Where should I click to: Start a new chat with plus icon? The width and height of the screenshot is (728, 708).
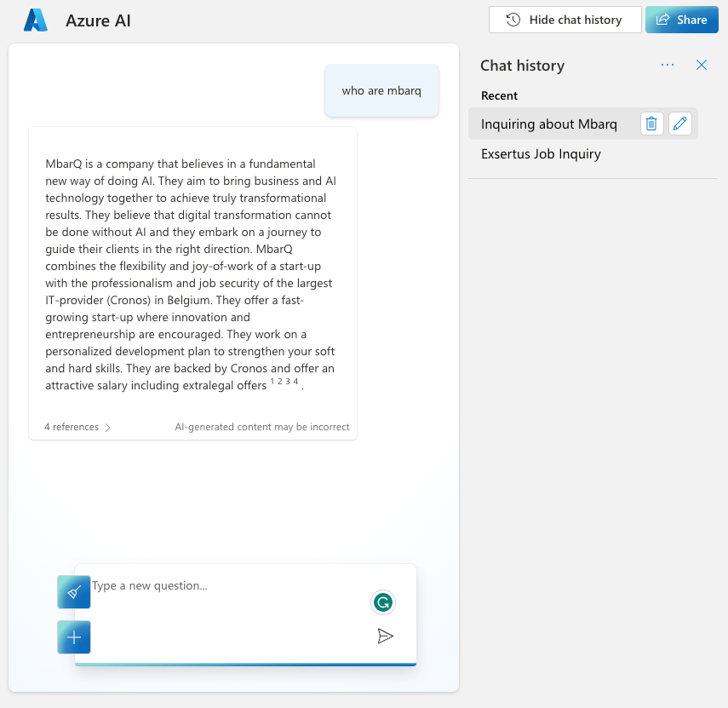tap(74, 637)
